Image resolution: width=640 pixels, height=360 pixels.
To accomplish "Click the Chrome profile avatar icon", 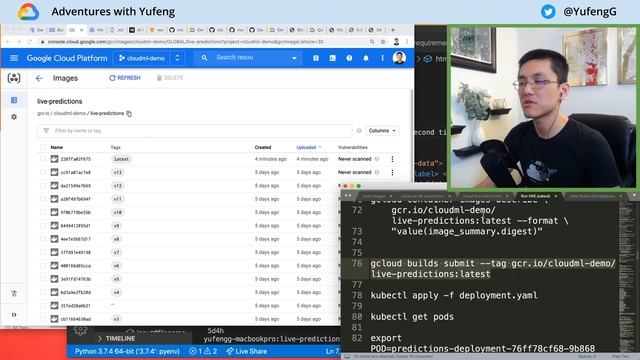I will (x=396, y=42).
